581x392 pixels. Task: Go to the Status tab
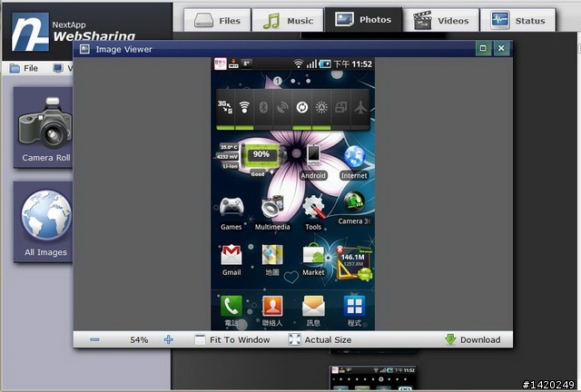point(518,21)
